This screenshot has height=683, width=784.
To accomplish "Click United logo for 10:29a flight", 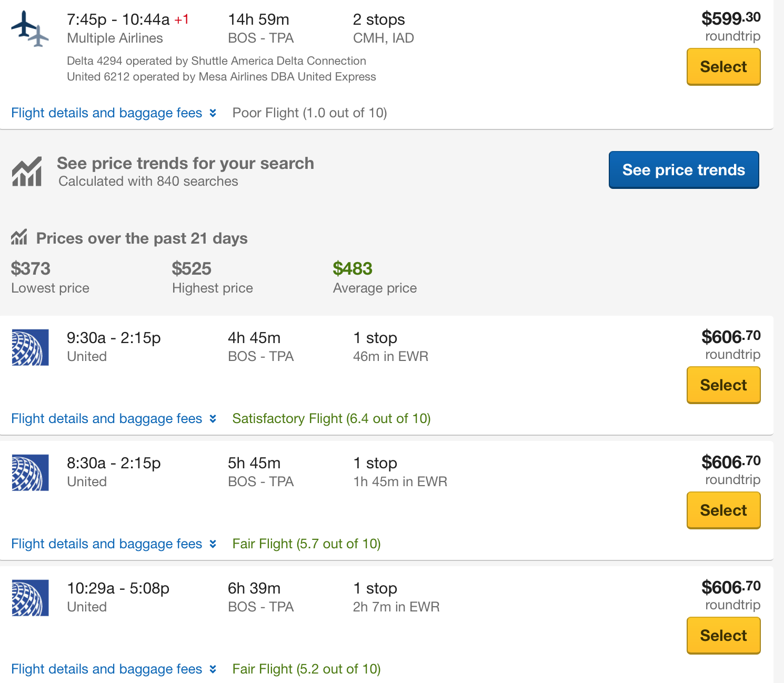I will [31, 598].
